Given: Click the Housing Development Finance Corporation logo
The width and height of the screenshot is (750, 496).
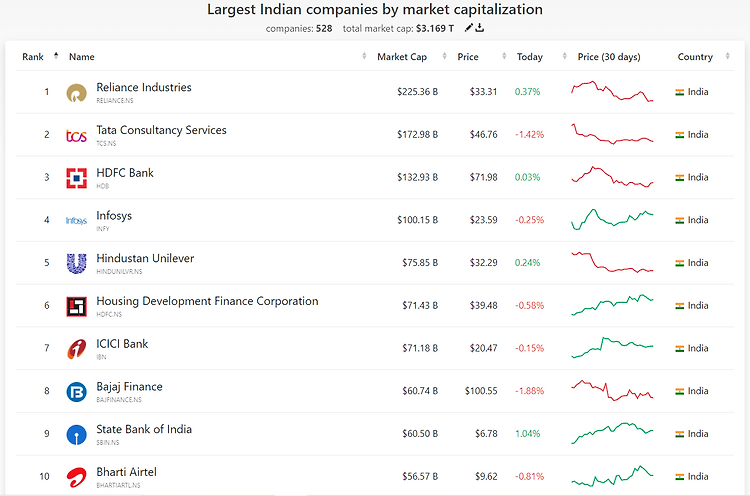Looking at the screenshot, I should [77, 307].
